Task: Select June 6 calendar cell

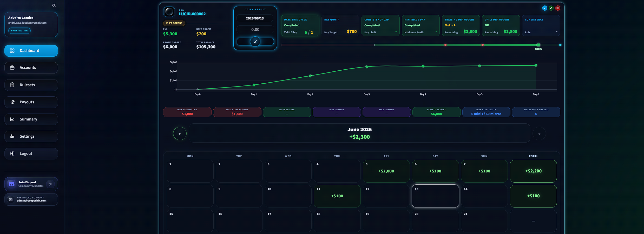Action: (x=435, y=171)
